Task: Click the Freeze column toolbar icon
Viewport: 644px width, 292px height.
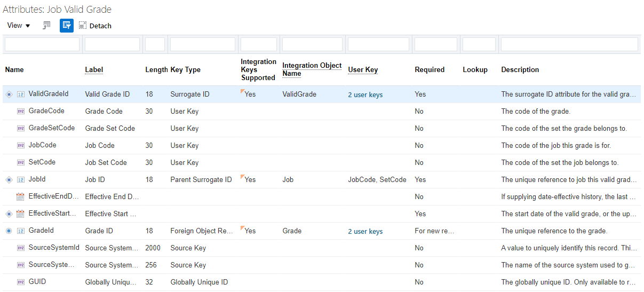Action: [47, 25]
